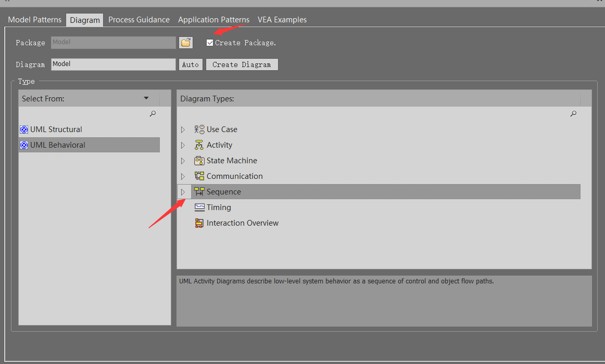The height and width of the screenshot is (364, 605).
Task: Switch to the Model Patterns tab
Action: 34,19
